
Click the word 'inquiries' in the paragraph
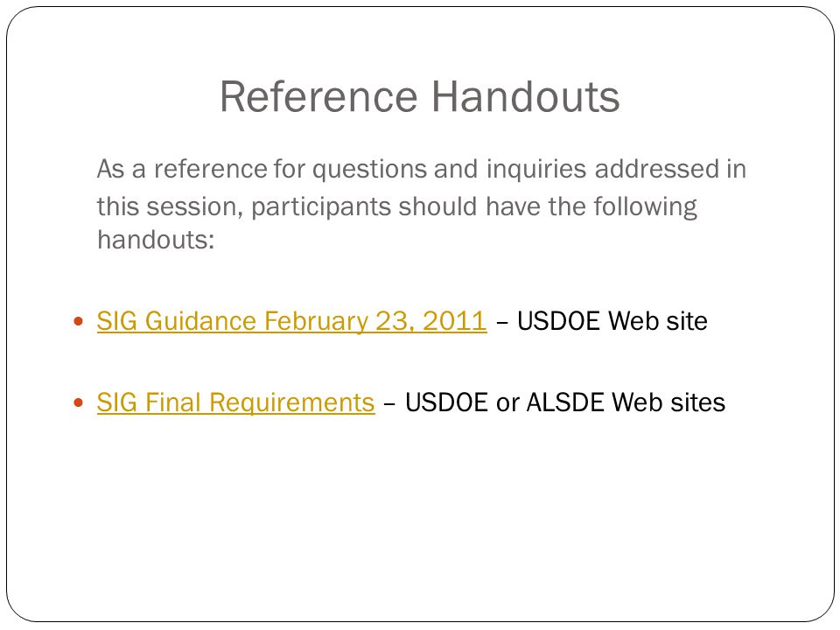[536, 169]
